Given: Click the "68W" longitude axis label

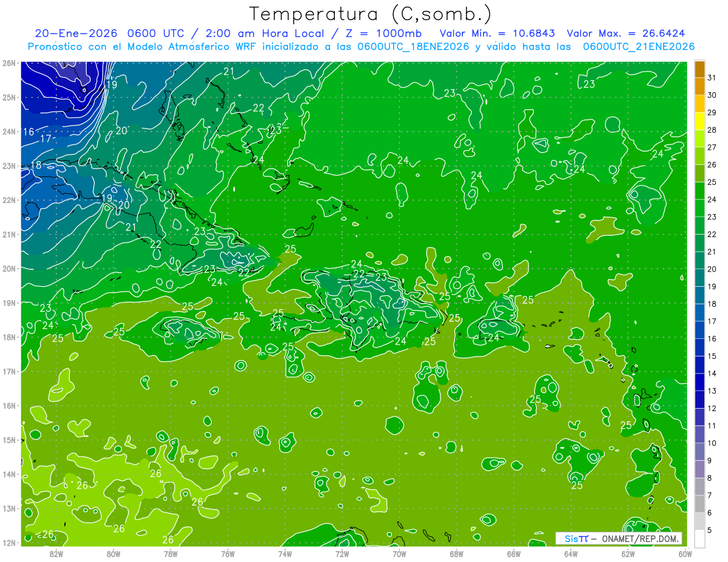Looking at the screenshot, I should pyautogui.click(x=457, y=554).
